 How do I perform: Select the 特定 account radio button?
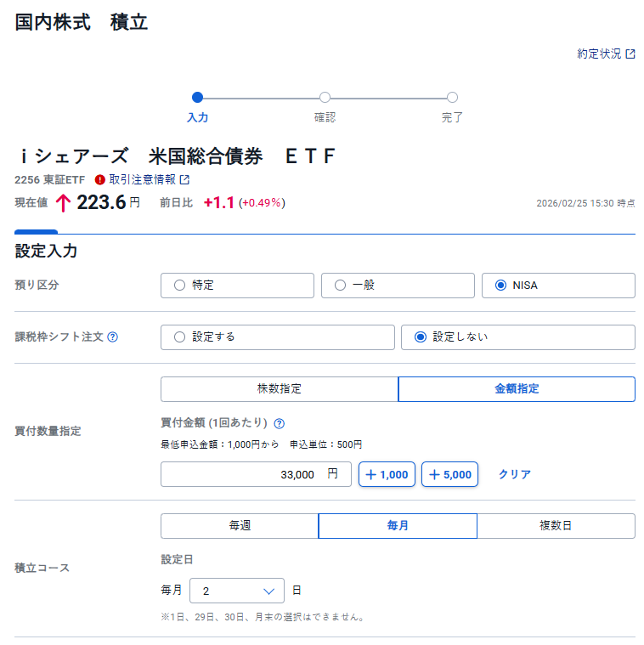(x=237, y=286)
